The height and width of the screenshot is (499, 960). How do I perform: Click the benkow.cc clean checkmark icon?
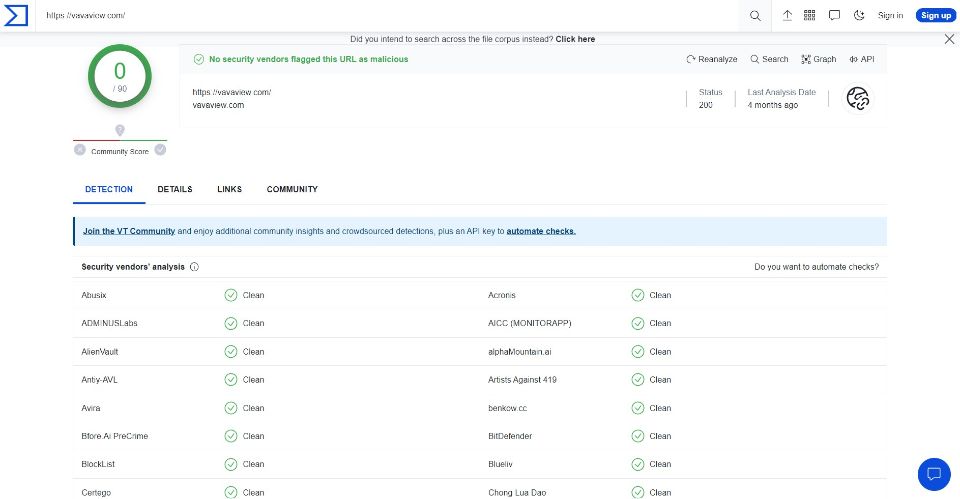(x=638, y=408)
